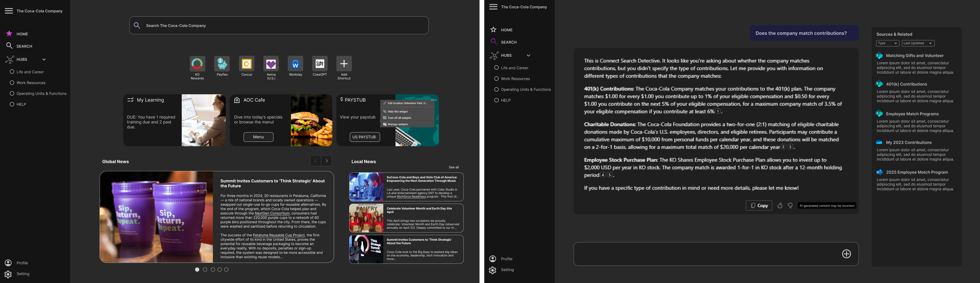Go to the second Global News carousel dot
Screen dimensions: 980x283
click(205, 270)
